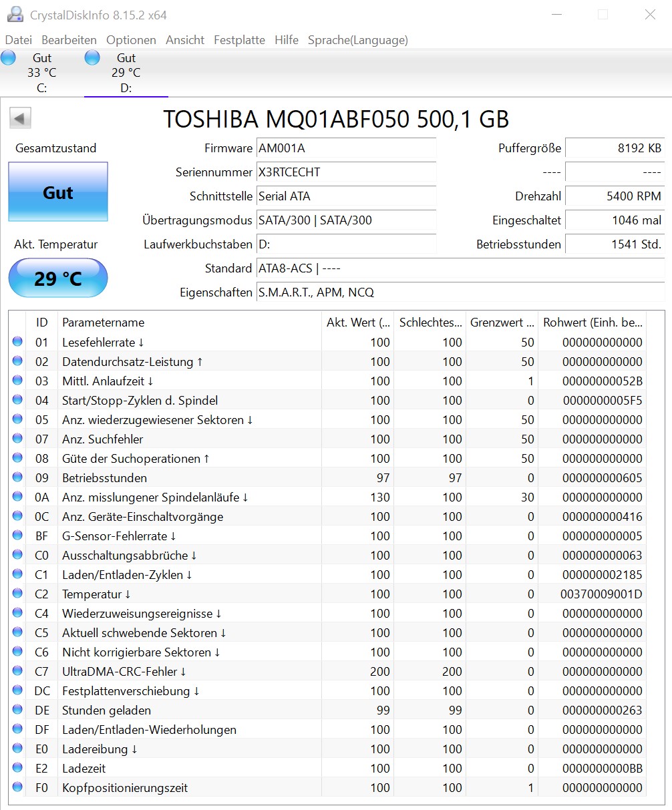Screen dimensions: 672x810
Task: Click the Seriennummer field X3RTCECHT
Action: tap(346, 172)
